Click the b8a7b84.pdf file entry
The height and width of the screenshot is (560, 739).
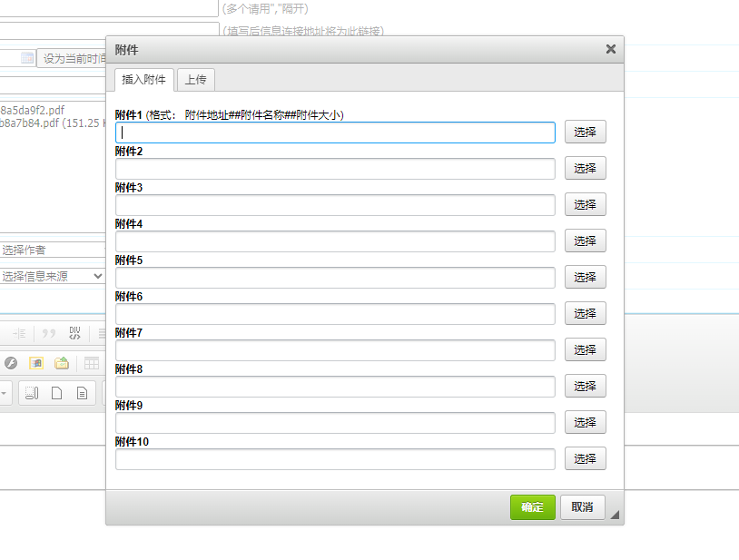click(x=52, y=123)
